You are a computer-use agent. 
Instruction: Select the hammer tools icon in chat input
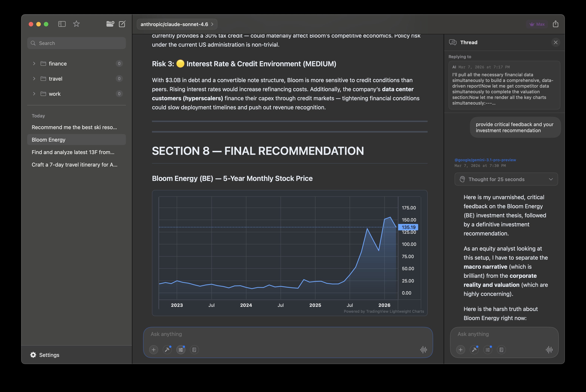[x=167, y=350]
